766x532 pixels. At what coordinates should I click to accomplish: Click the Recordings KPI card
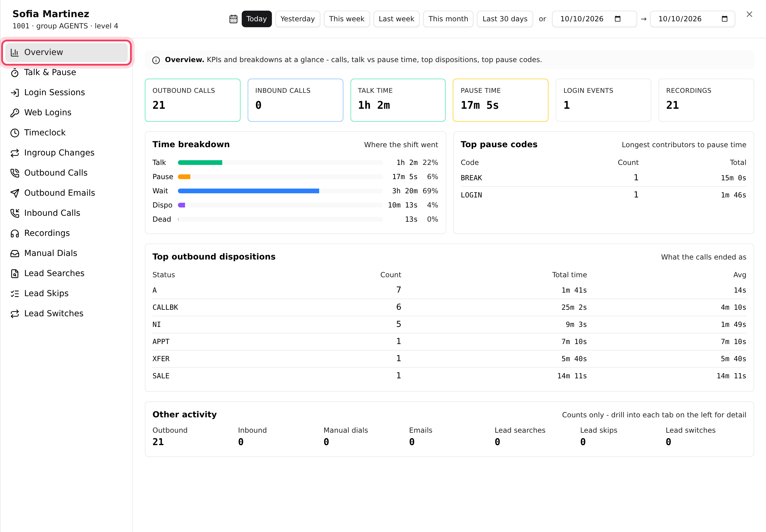(x=706, y=100)
